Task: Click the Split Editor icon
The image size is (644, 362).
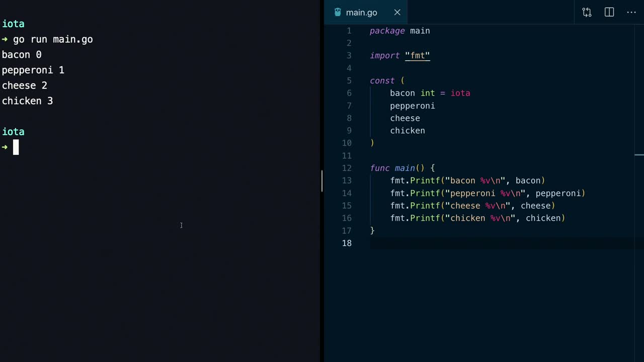Action: pyautogui.click(x=609, y=13)
